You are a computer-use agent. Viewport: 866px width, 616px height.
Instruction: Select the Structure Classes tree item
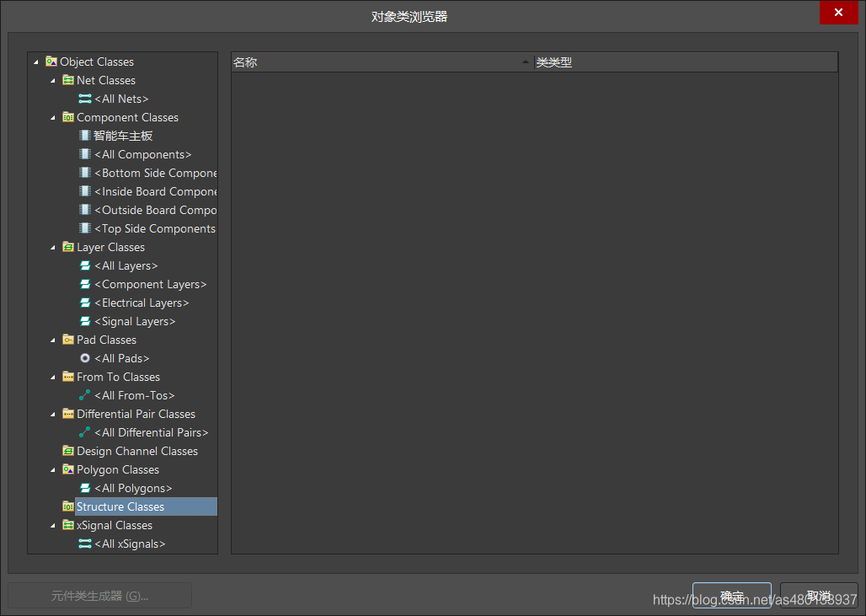coord(120,506)
